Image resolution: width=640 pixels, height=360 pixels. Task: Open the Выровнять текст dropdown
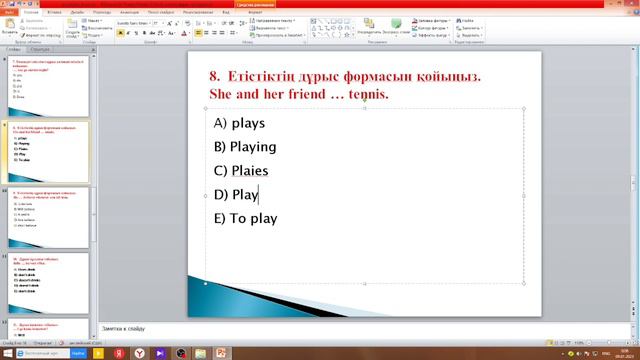[x=269, y=28]
